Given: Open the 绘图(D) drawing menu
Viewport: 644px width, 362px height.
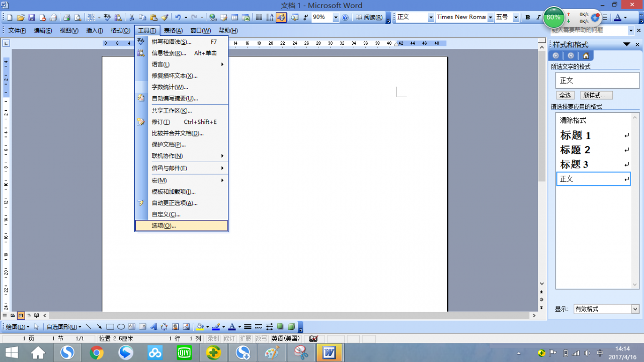Looking at the screenshot, I should coord(18,327).
